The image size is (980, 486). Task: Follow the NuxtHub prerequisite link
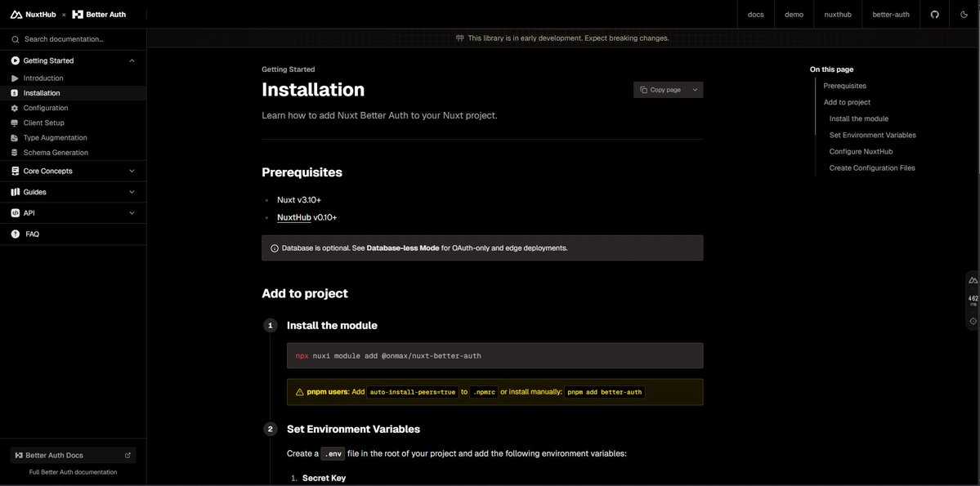(x=294, y=217)
